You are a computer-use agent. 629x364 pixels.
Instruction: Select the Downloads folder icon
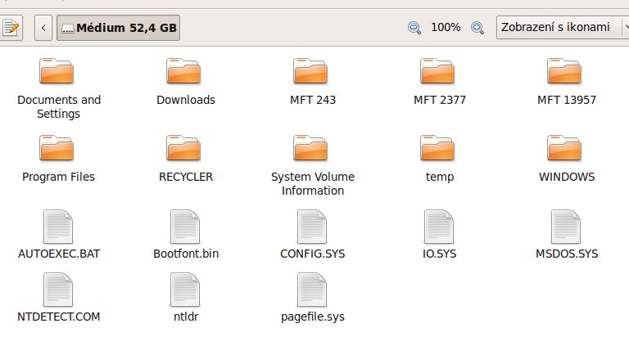[x=185, y=73]
